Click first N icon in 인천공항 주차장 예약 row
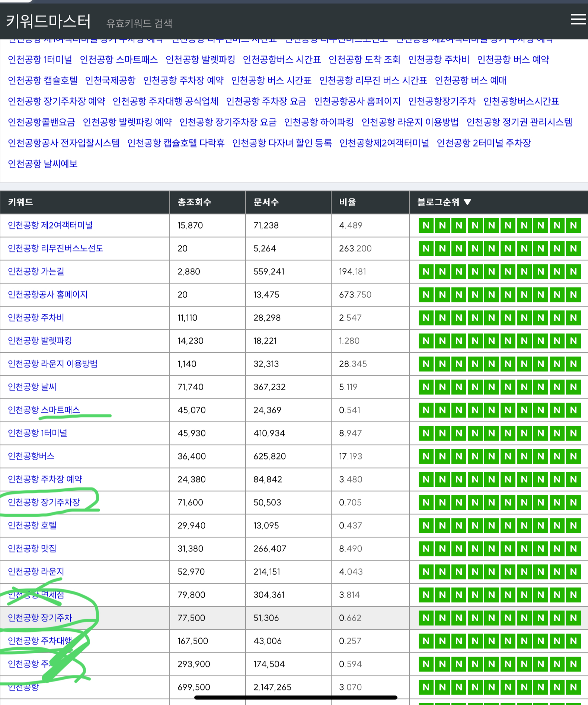Screen dimensions: 588x705 pyautogui.click(x=426, y=479)
